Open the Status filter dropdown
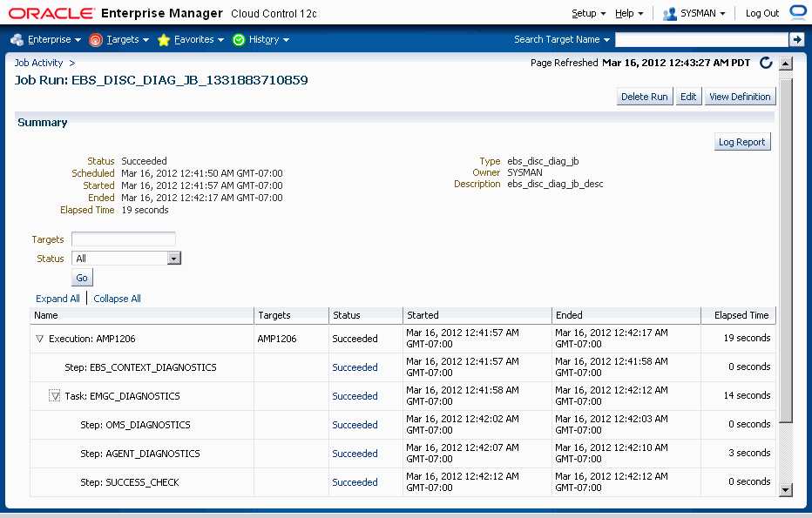Image resolution: width=812 pixels, height=518 pixels. click(174, 259)
